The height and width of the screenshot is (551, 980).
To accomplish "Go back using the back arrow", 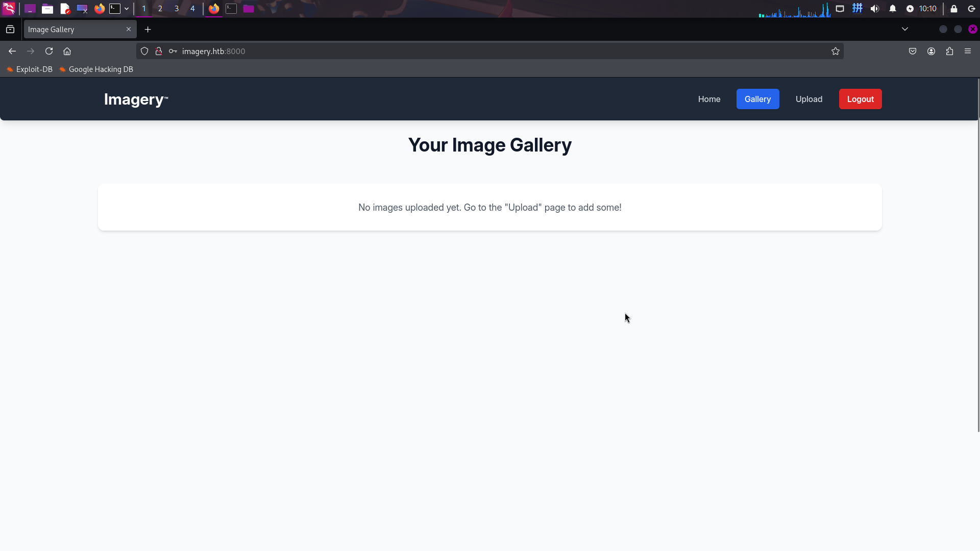I will [12, 51].
